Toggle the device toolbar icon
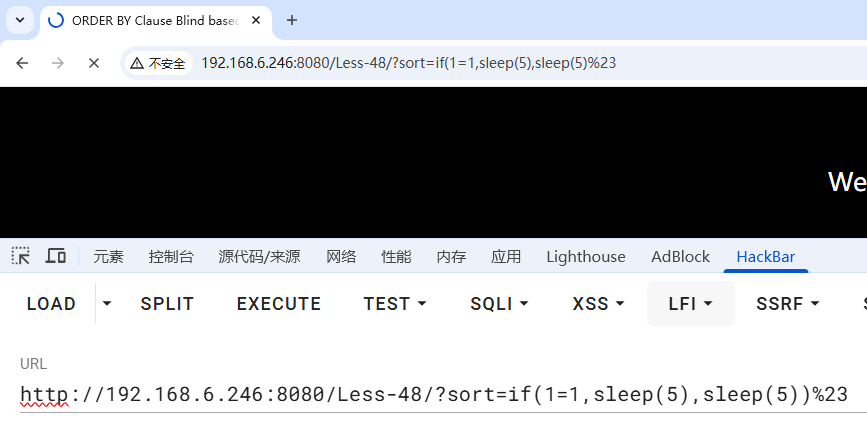Screen dimensions: 867x427 [x=56, y=256]
